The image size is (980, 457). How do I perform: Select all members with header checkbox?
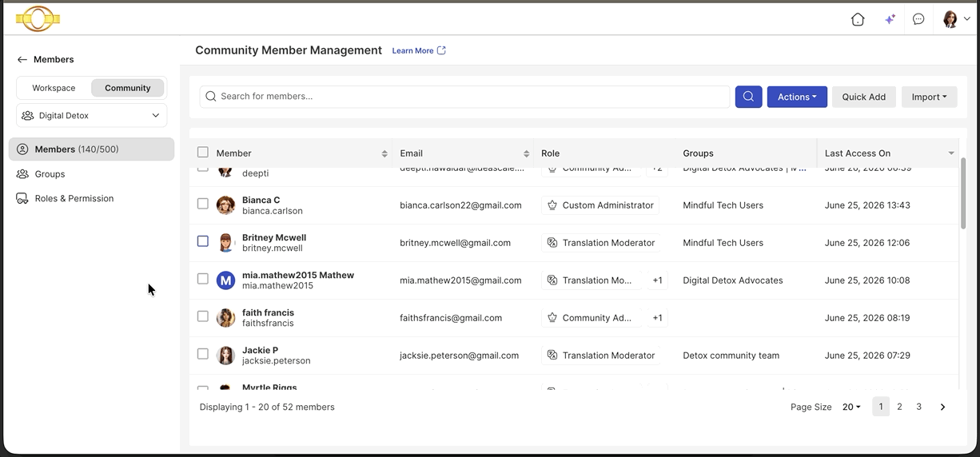[203, 152]
